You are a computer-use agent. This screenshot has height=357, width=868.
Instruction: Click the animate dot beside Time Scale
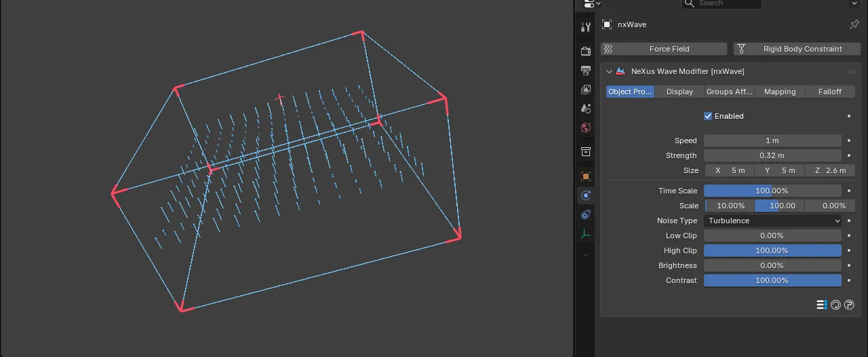tap(849, 191)
